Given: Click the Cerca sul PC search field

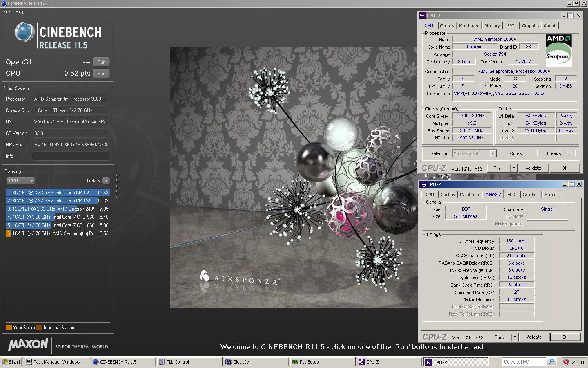Looking at the screenshot, I should [524, 362].
